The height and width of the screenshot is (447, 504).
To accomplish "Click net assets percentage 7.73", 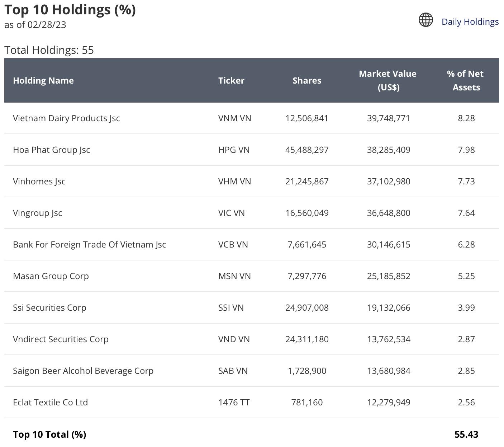I will coord(466,181).
